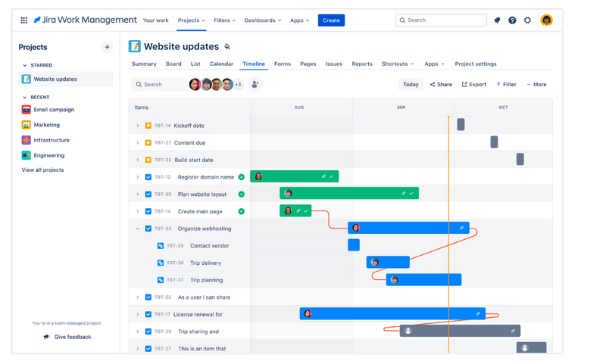Click the blue Create button

click(x=331, y=20)
